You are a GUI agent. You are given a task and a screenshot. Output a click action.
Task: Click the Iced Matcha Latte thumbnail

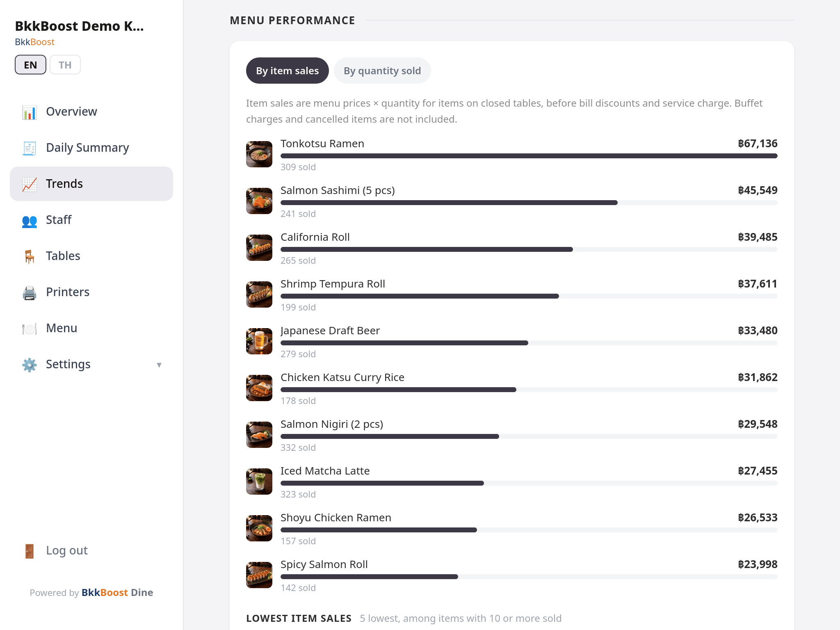click(259, 482)
